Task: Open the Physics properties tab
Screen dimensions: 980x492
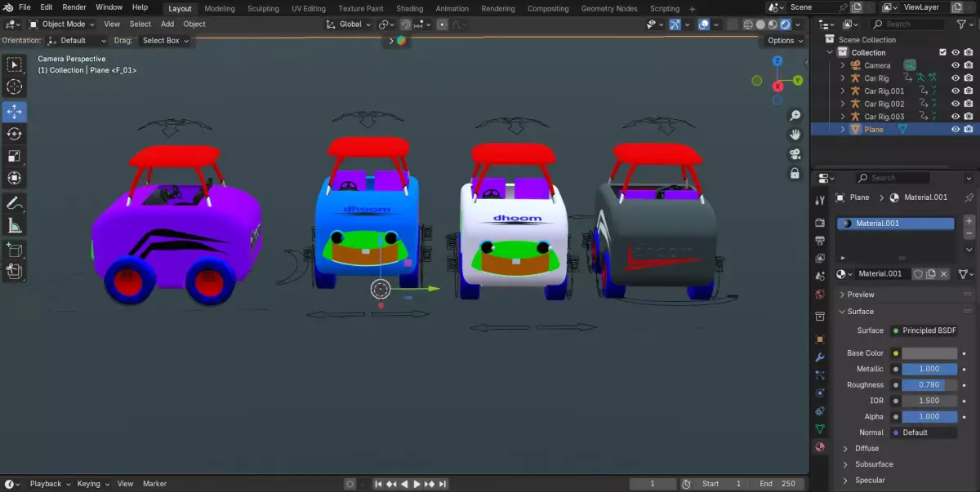Action: tap(820, 392)
